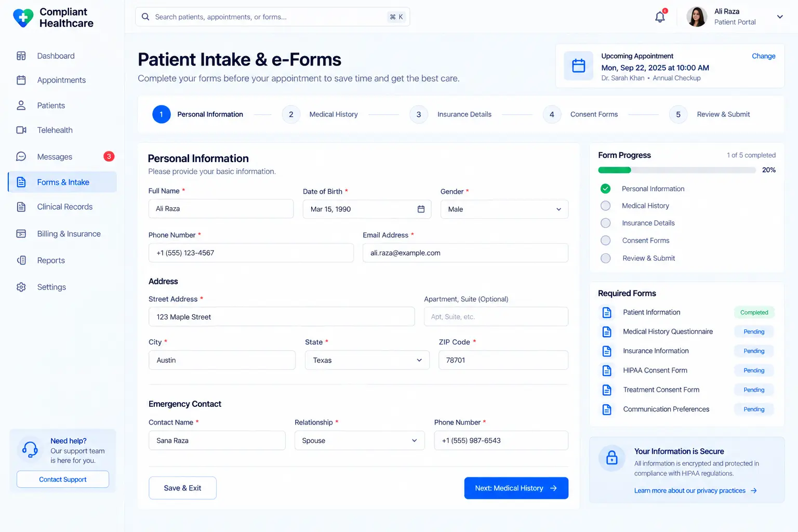Open the Dashboard sidebar icon

pos(21,56)
